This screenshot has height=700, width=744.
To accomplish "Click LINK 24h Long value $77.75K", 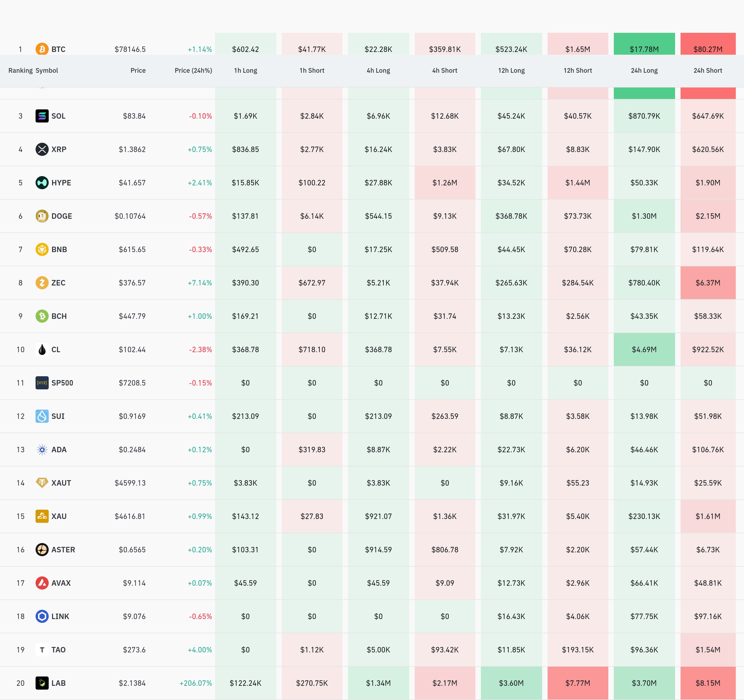I will point(644,616).
